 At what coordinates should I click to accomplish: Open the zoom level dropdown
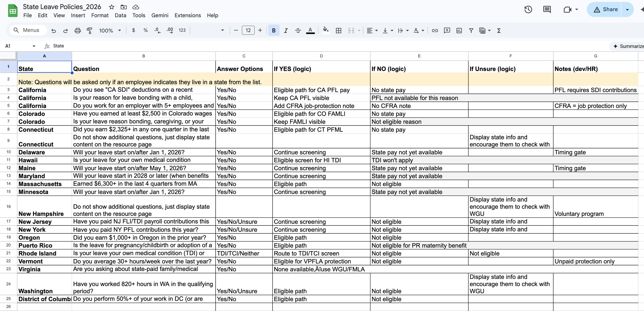pyautogui.click(x=110, y=31)
